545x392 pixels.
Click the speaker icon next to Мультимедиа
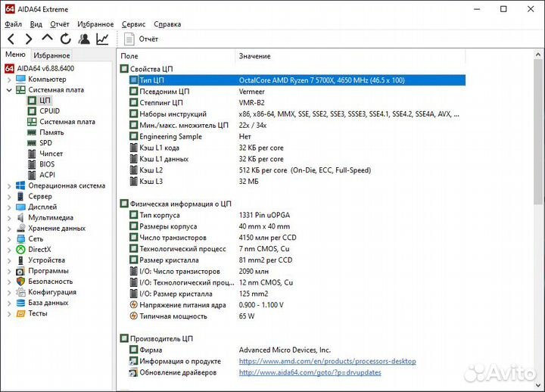[21, 217]
